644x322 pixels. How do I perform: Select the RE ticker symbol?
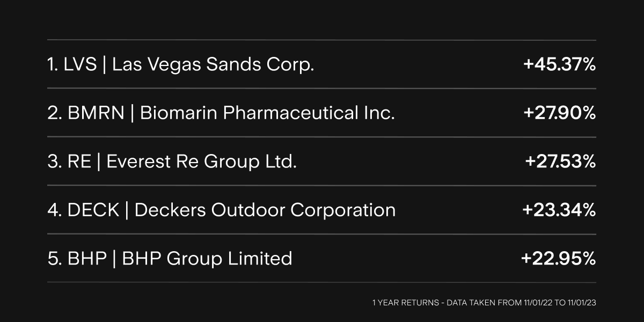tap(79, 162)
